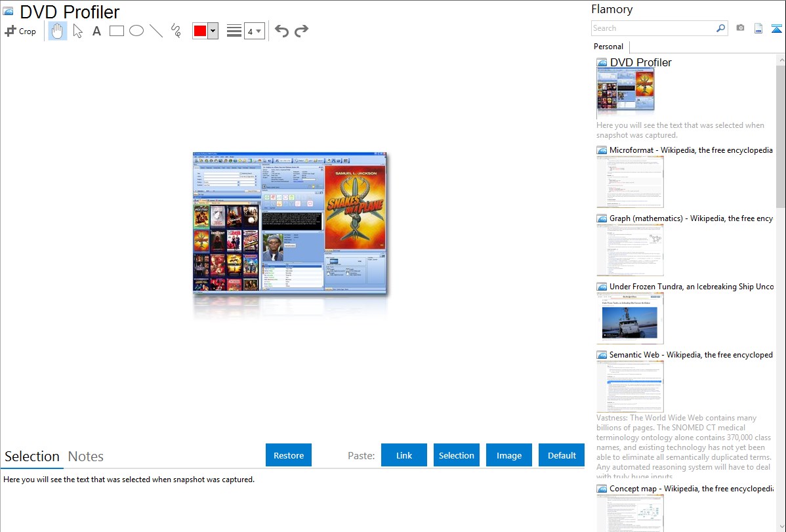
Task: Choose the freehand scribble tool
Action: [176, 31]
